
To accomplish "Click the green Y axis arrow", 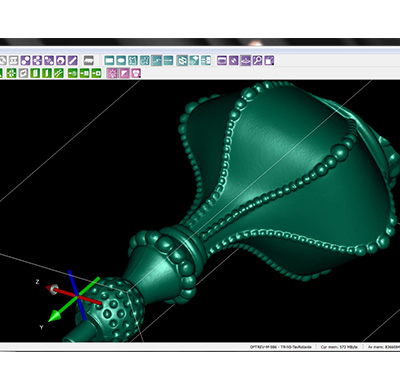I will coord(55,315).
